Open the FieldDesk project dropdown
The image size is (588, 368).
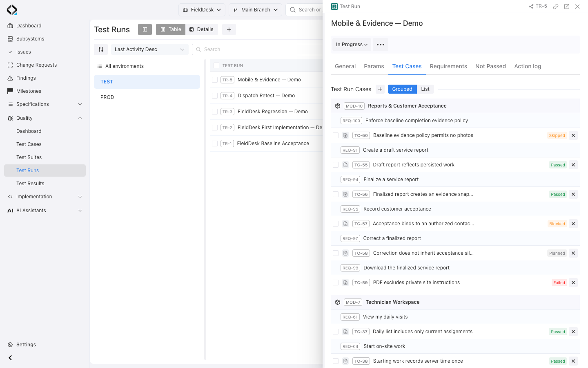(x=202, y=10)
